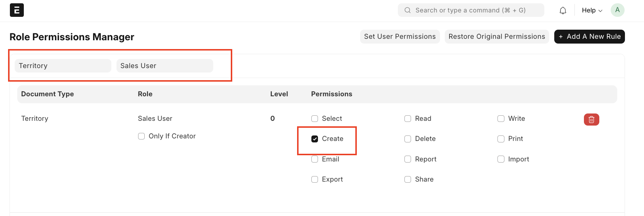Enable the Read permission checkbox
The width and height of the screenshot is (644, 216).
click(x=408, y=119)
